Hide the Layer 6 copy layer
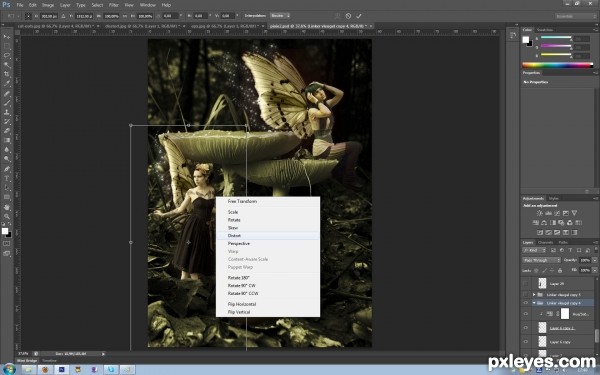 click(526, 342)
